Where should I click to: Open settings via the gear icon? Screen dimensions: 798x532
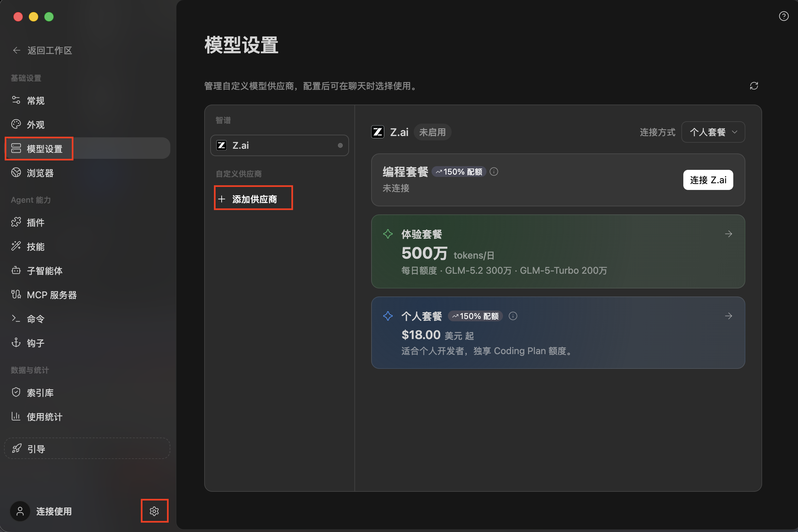[154, 511]
